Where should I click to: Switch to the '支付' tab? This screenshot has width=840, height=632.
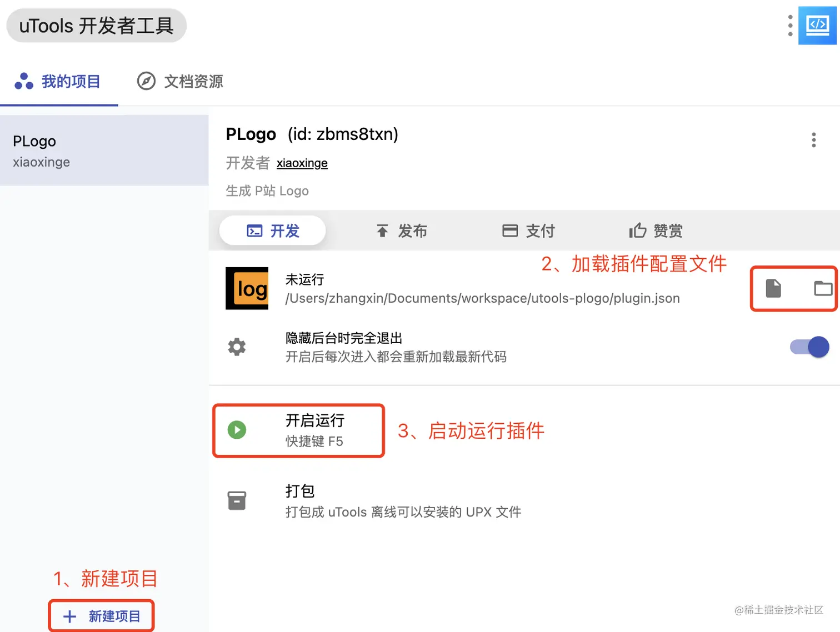528,230
